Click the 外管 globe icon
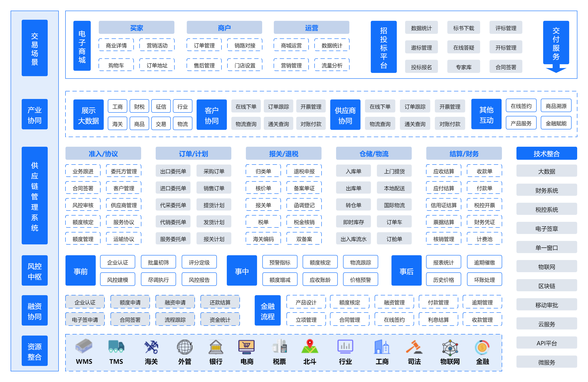The image size is (588, 382). 185,347
